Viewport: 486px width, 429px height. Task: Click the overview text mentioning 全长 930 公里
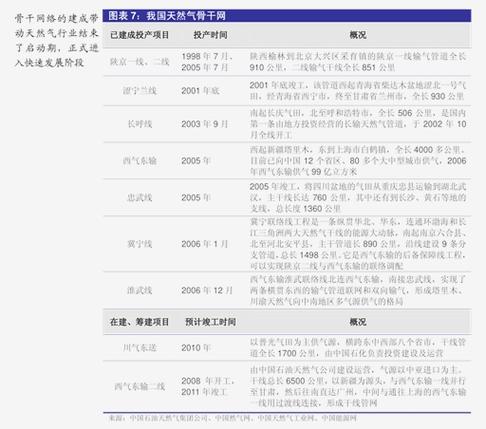[x=357, y=91]
